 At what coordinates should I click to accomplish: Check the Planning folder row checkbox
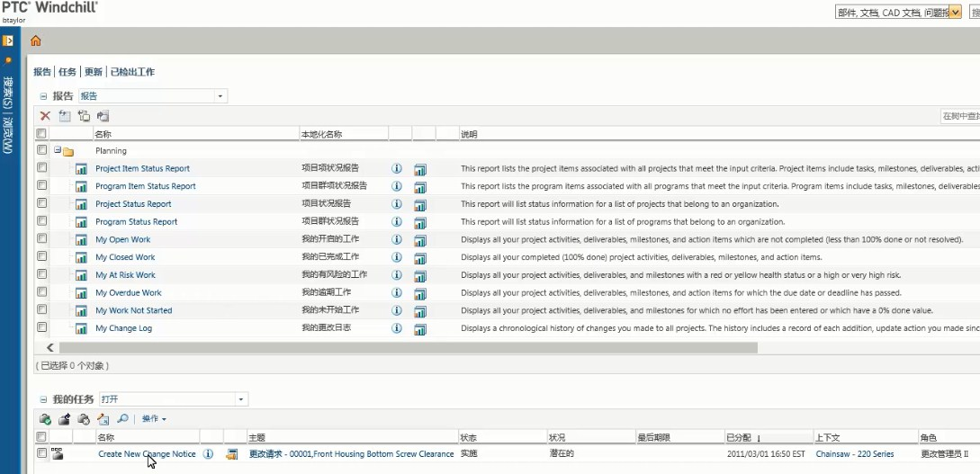click(41, 150)
